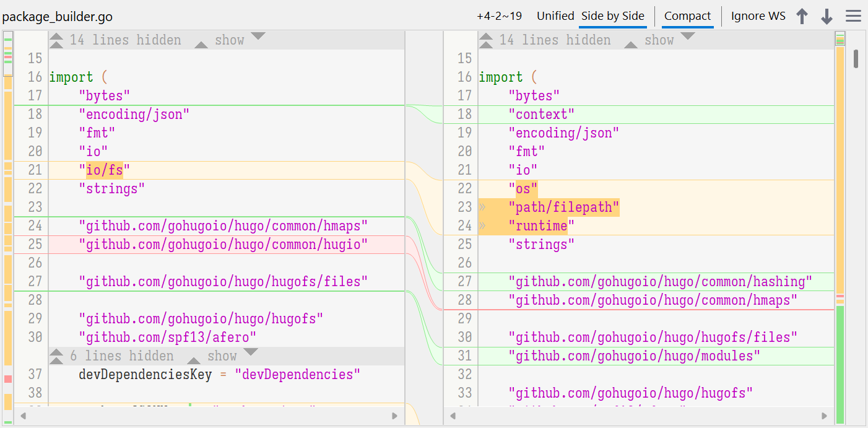This screenshot has width=868, height=428.
Task: Jump to the previous change using the up arrow
Action: point(801,15)
